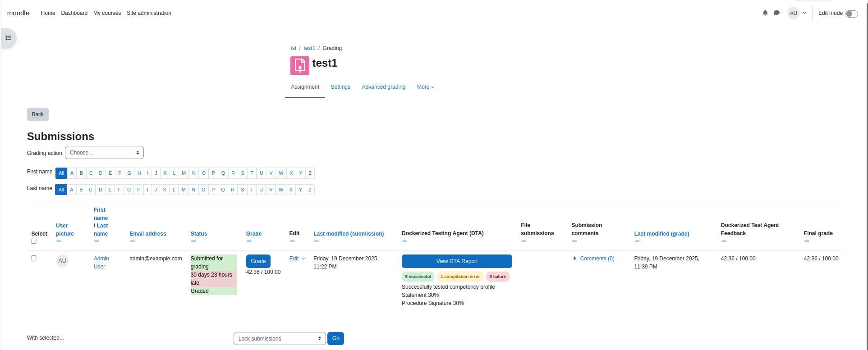Image resolution: width=868 pixels, height=350 pixels.
Task: Open the Advanced grading tab
Action: (x=384, y=87)
